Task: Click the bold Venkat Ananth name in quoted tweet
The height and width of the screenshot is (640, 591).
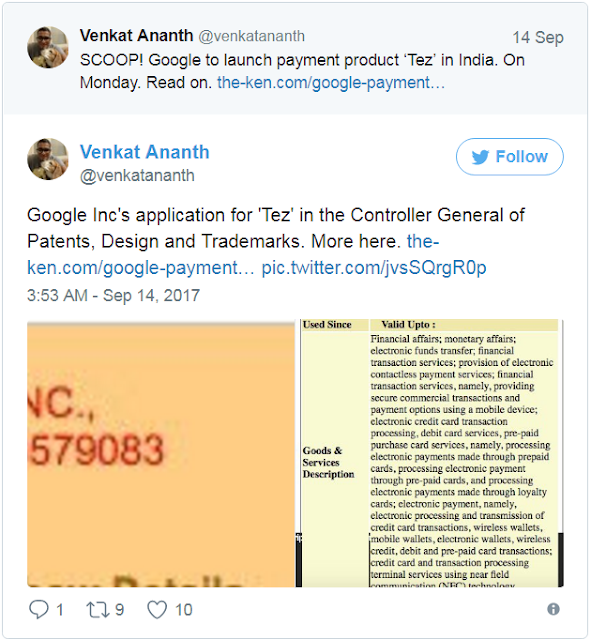Action: click(x=136, y=36)
